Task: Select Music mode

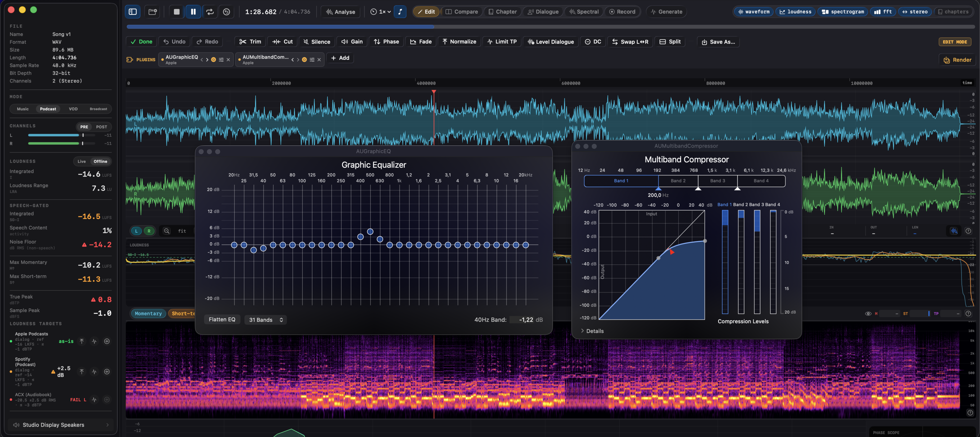Action: (x=23, y=109)
